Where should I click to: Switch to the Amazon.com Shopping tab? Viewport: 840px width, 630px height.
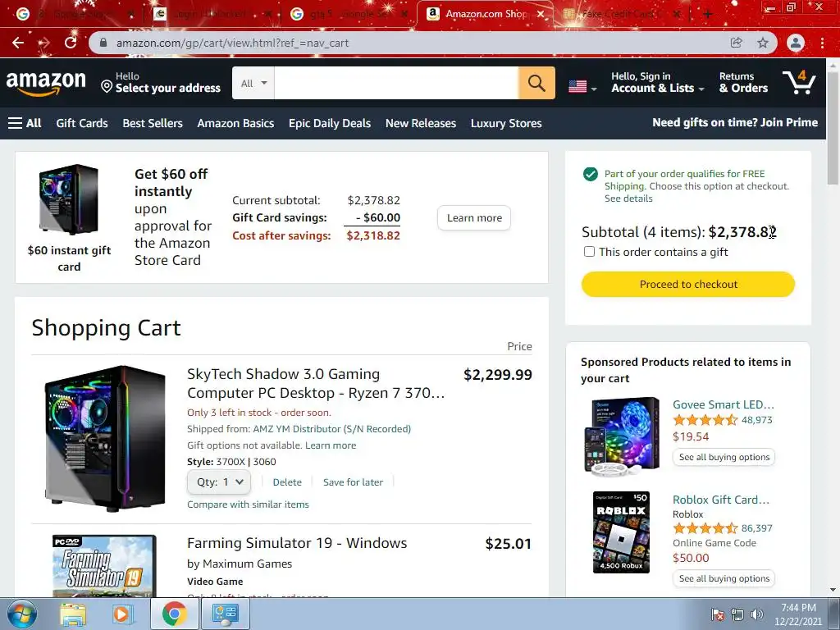click(485, 15)
